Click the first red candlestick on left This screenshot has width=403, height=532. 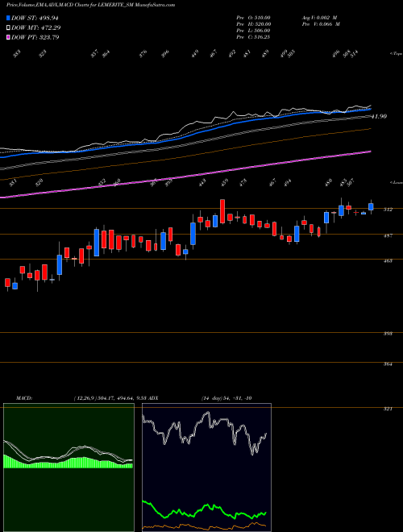pyautogui.click(x=7, y=282)
